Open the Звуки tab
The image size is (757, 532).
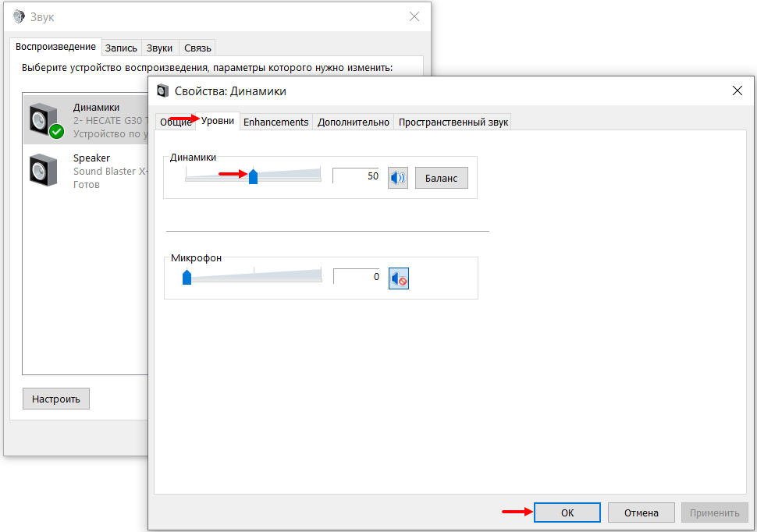[159, 48]
